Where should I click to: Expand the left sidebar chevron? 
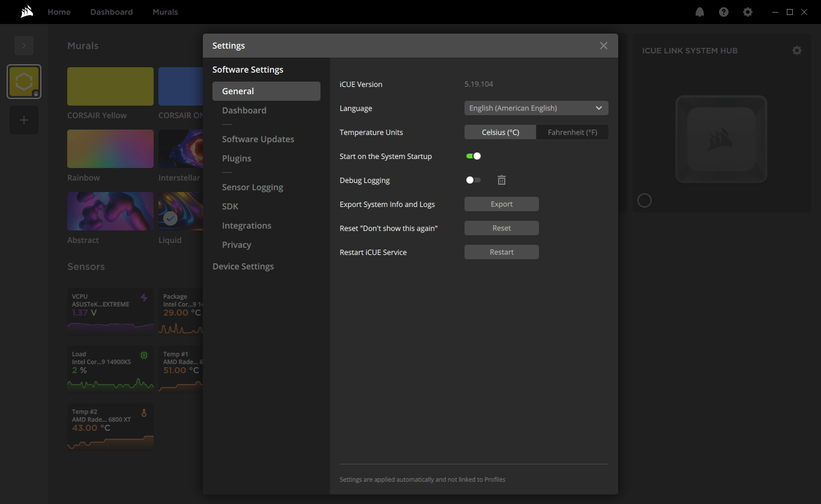[x=24, y=46]
